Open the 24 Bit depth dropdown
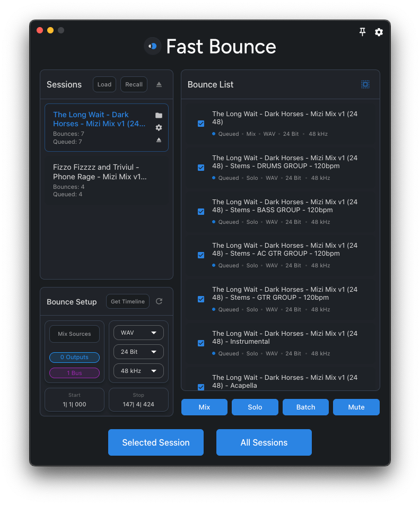 (138, 352)
